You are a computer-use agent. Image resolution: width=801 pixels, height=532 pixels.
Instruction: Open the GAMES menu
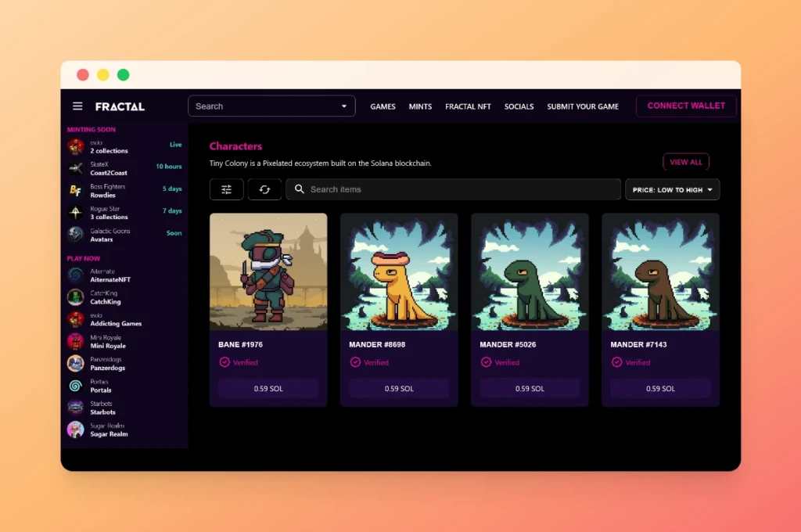click(383, 106)
